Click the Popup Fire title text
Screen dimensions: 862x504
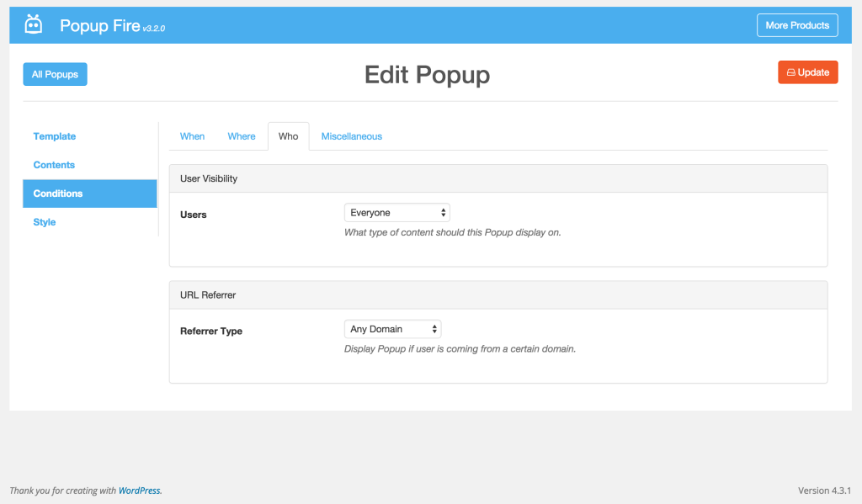point(99,25)
